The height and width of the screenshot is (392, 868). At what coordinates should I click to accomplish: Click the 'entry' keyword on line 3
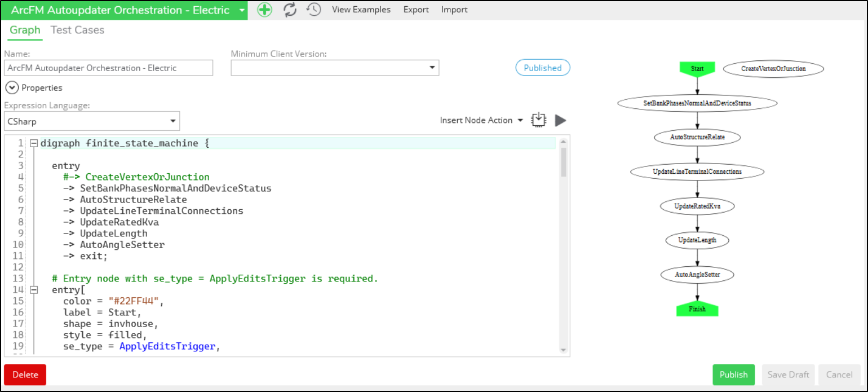click(66, 166)
